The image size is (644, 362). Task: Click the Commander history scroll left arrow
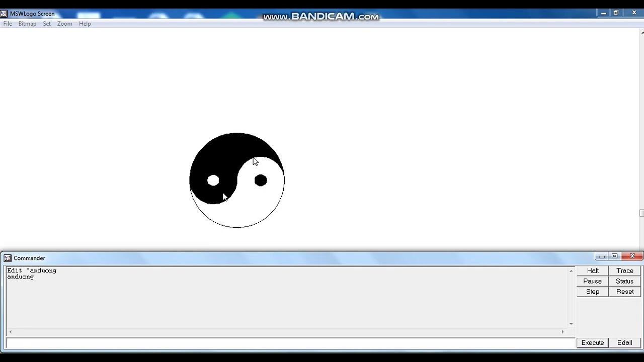tap(10, 332)
